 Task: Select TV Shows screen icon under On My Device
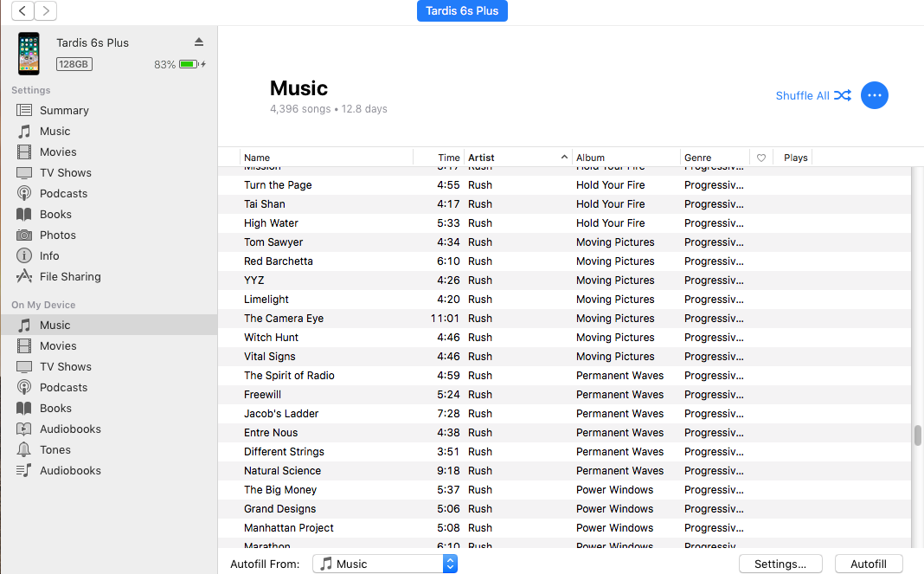click(24, 366)
